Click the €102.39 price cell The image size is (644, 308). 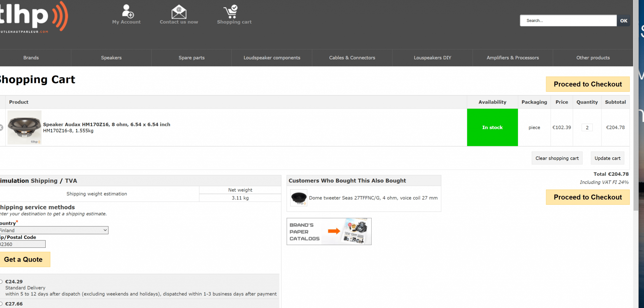tap(562, 127)
